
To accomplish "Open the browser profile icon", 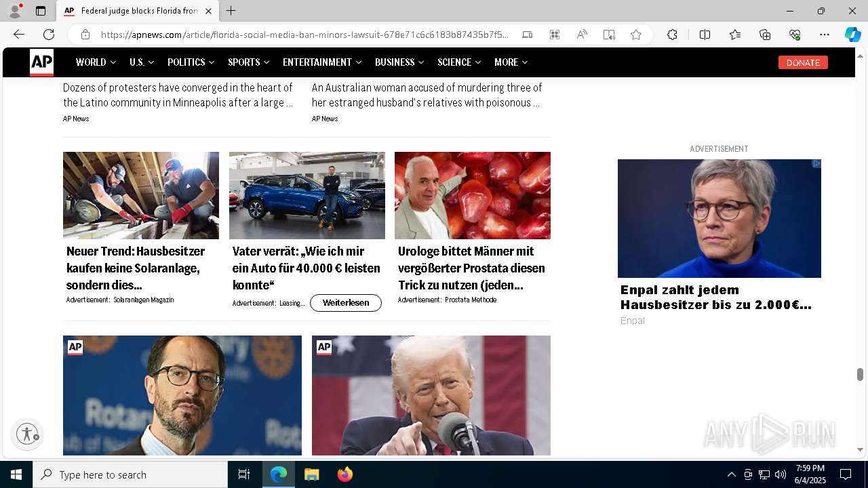I will 15,11.
